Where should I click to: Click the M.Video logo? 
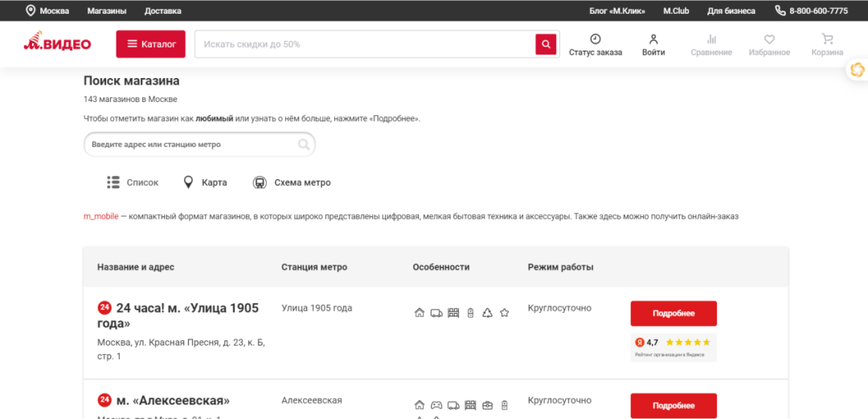coord(57,43)
